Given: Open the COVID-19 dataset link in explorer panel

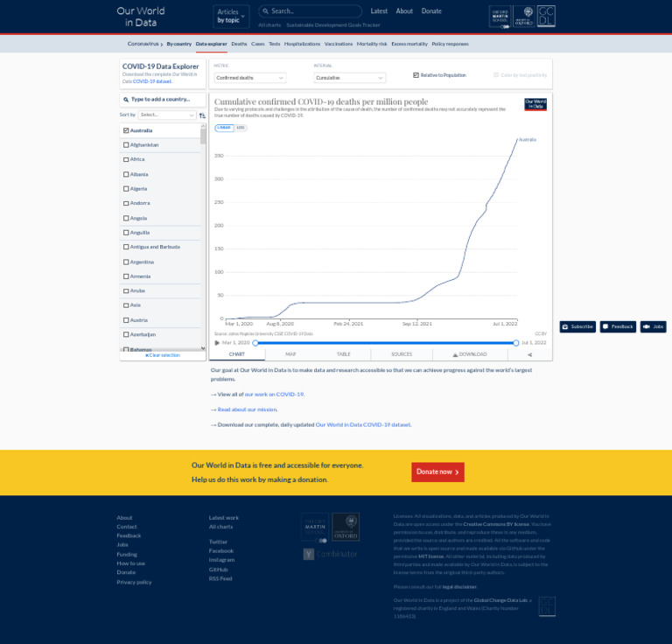Looking at the screenshot, I should pyautogui.click(x=152, y=81).
